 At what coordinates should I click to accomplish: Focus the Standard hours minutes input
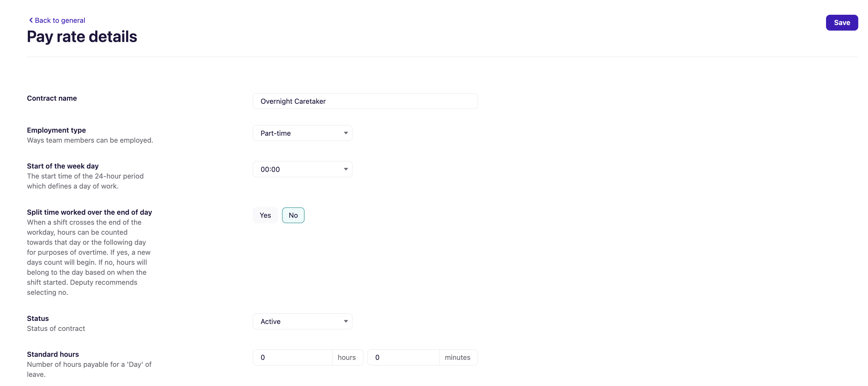[x=403, y=357]
